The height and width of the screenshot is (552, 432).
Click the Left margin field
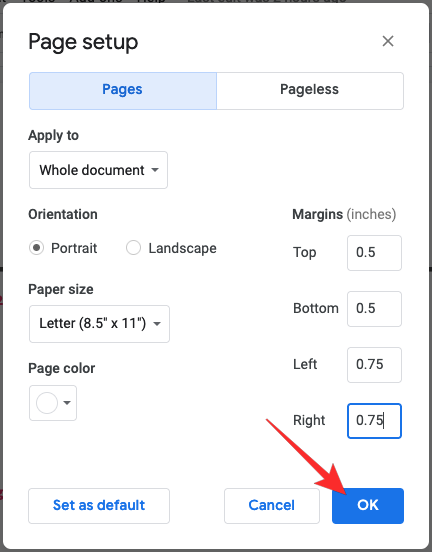click(374, 365)
